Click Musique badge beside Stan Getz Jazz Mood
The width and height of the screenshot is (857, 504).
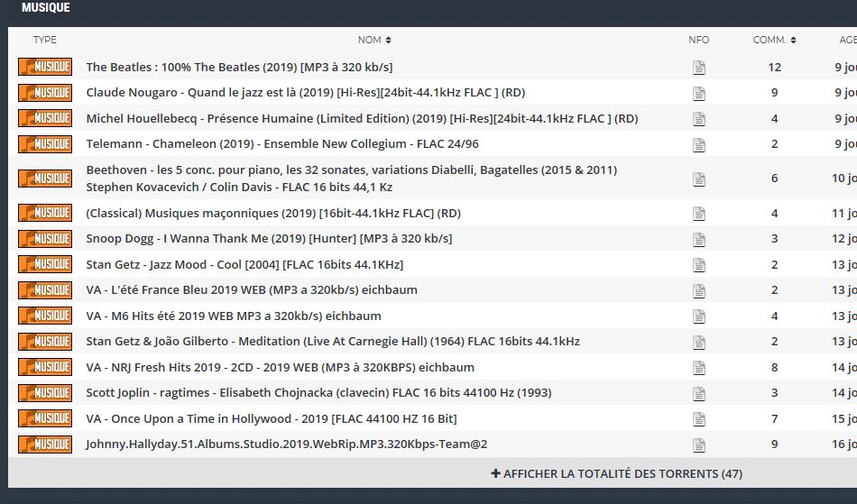[45, 264]
